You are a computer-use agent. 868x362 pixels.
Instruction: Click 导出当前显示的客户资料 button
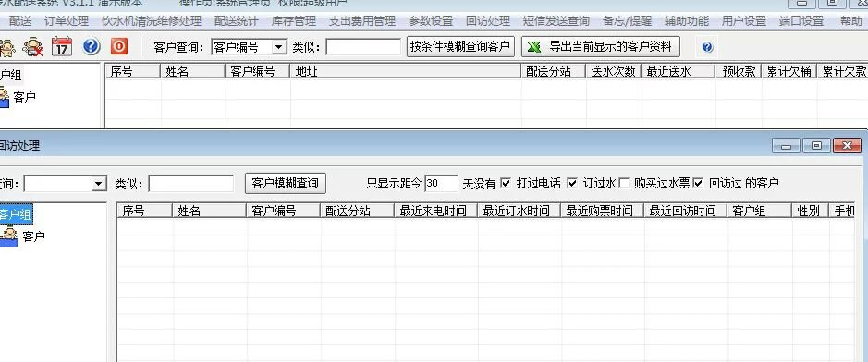[x=601, y=47]
